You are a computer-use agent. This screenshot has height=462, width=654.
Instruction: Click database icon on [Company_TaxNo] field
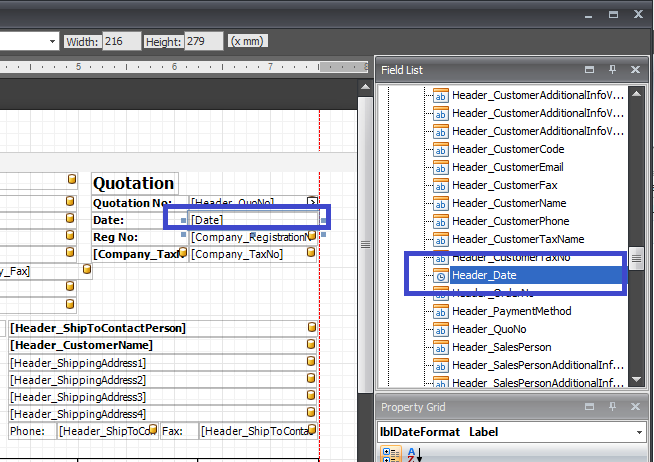pos(311,252)
